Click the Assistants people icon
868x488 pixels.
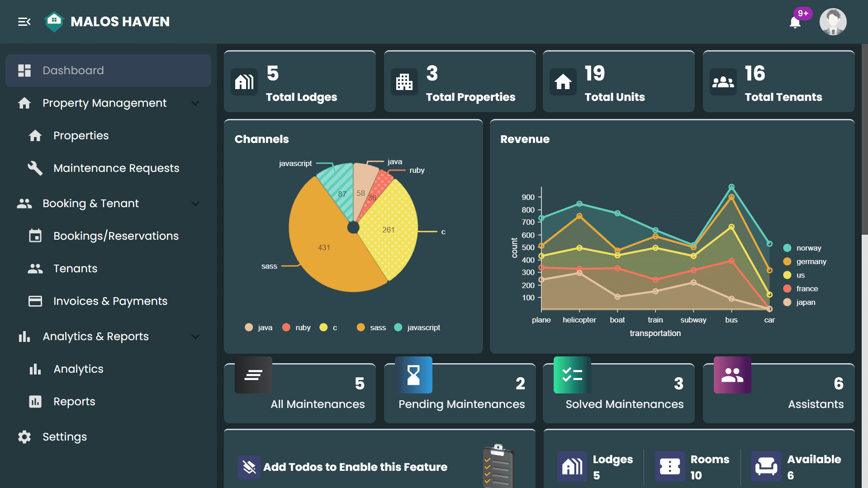pos(732,375)
